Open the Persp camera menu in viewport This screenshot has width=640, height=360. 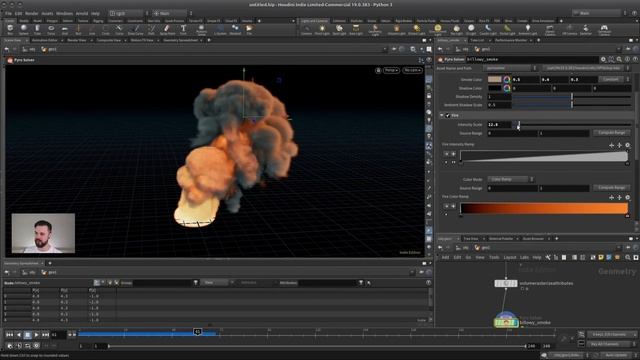391,70
